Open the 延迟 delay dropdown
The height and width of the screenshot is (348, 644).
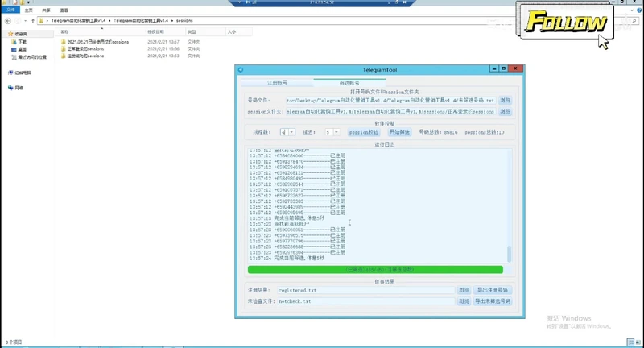(336, 132)
